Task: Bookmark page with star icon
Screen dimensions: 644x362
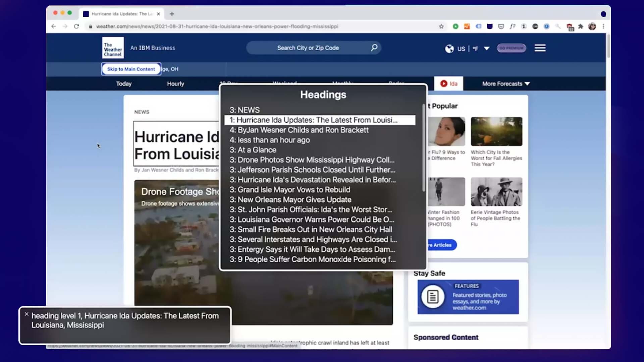Action: pyautogui.click(x=441, y=26)
